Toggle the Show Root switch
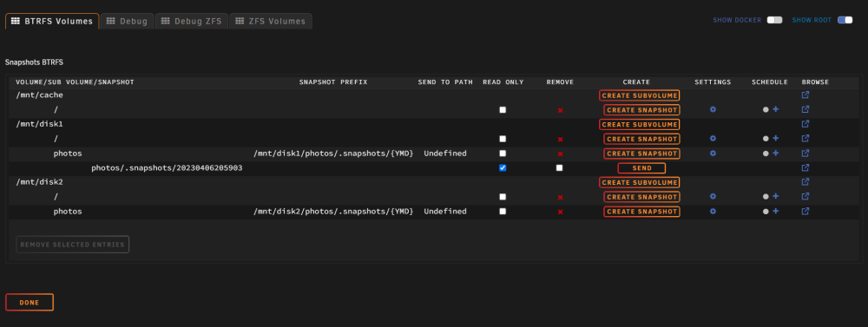Viewport: 868px width, 327px height. [845, 20]
